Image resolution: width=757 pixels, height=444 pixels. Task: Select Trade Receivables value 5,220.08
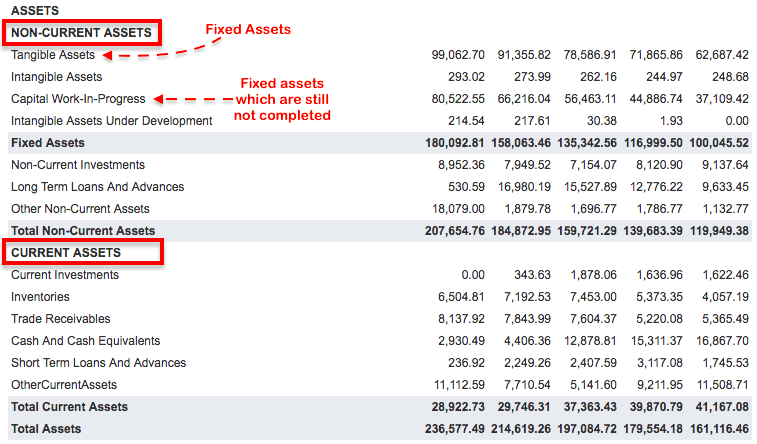(659, 319)
